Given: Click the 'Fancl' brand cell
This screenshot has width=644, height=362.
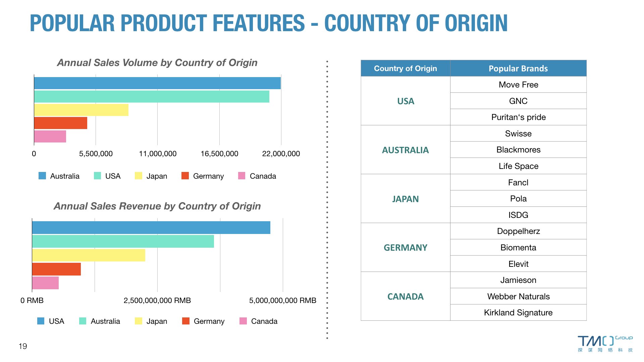Looking at the screenshot, I should pyautogui.click(x=518, y=182).
